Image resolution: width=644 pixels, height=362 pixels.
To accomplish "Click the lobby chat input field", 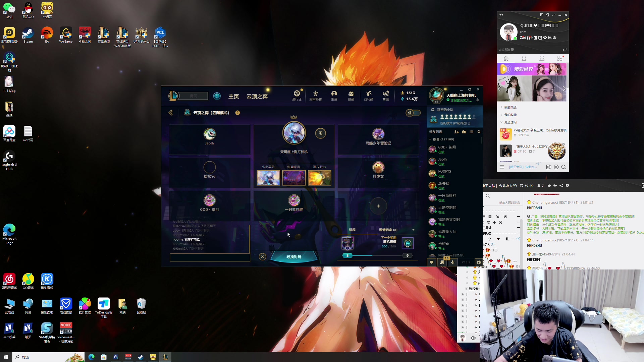I will (x=210, y=257).
